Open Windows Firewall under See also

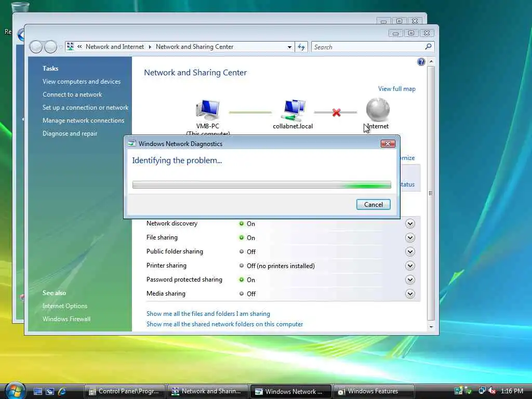(66, 319)
